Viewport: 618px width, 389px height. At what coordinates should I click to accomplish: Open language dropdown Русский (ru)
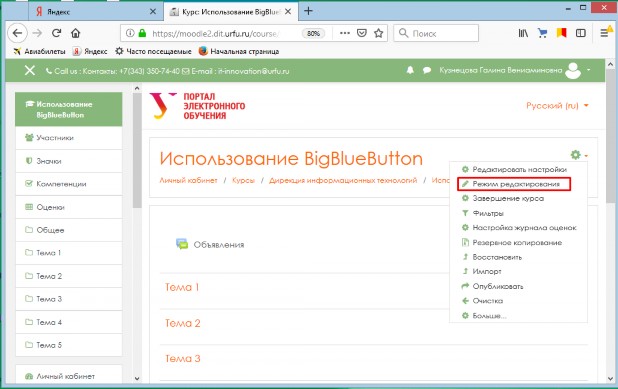coord(557,106)
